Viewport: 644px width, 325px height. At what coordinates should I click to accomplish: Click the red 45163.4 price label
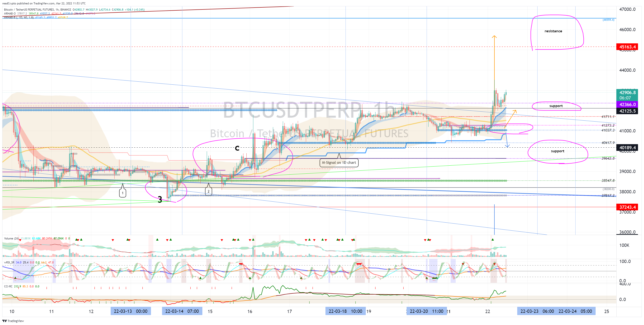tap(627, 47)
